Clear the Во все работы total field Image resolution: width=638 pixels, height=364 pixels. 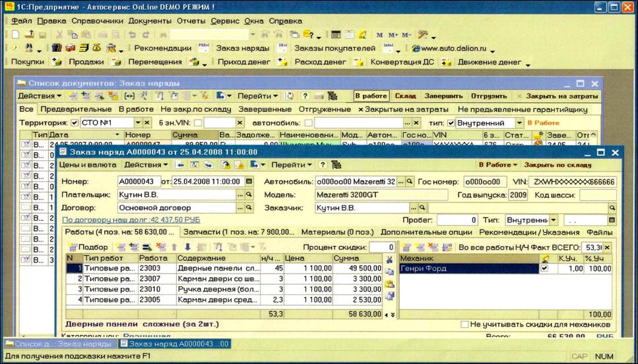[x=607, y=247]
